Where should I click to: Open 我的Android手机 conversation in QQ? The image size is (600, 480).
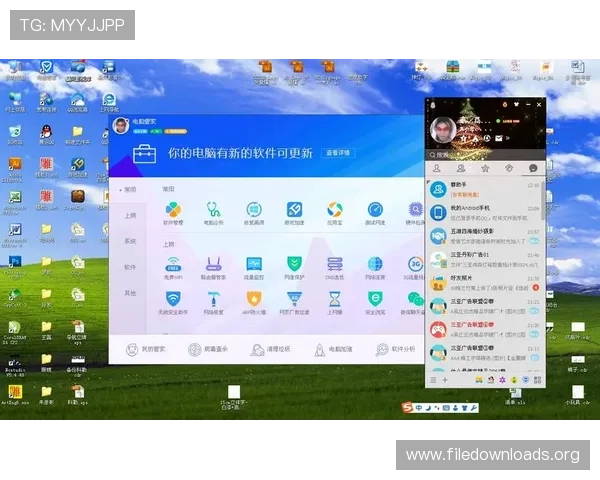click(484, 212)
